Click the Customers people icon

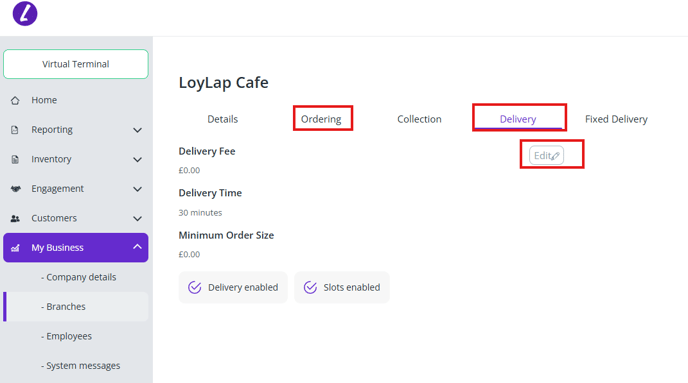[x=15, y=218]
